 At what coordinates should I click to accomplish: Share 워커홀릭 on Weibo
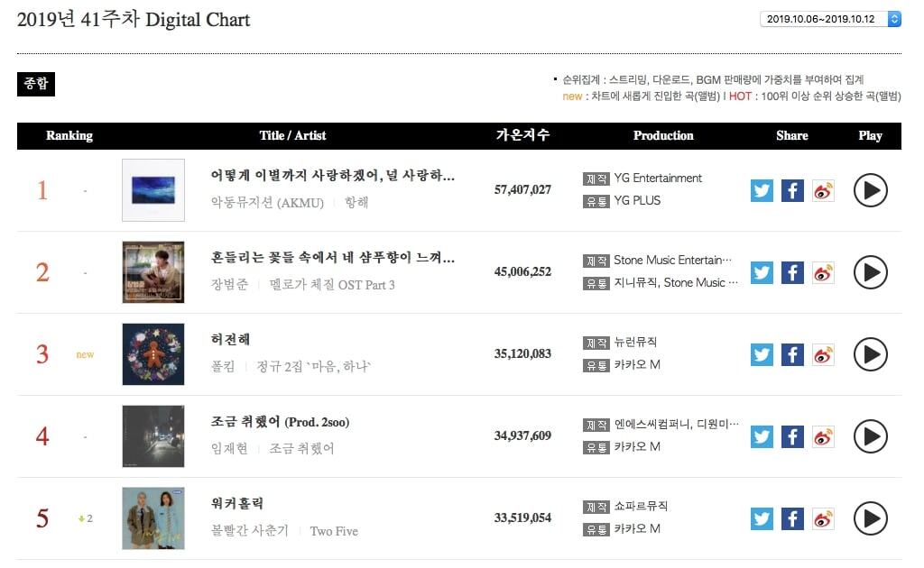tap(823, 518)
